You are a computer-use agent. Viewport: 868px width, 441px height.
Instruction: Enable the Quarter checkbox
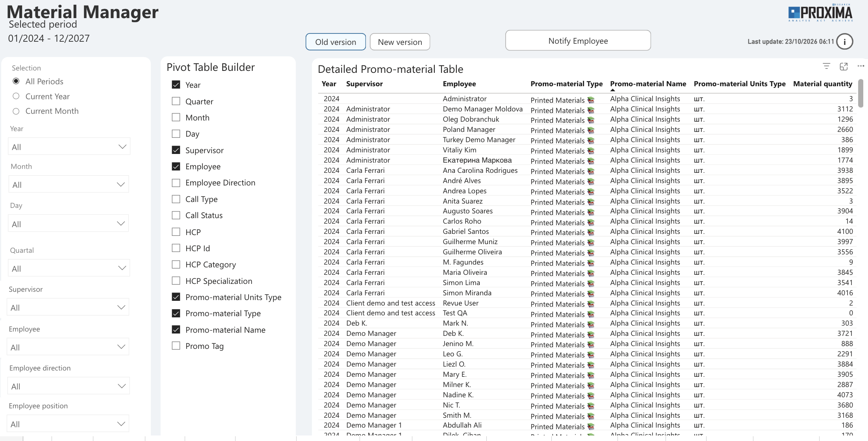point(176,101)
